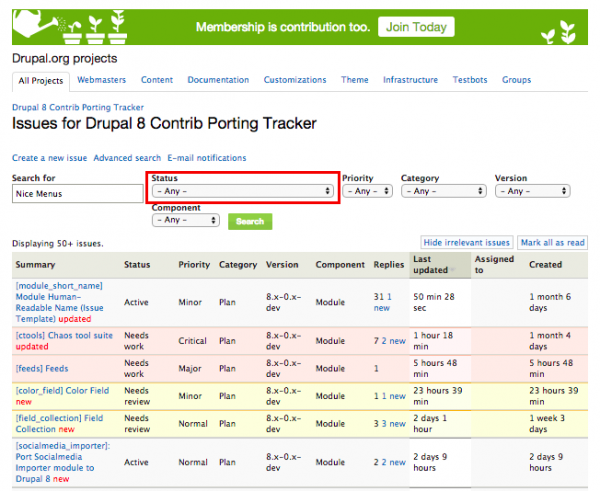
Task: Select the All Projects tab
Action: coord(41,81)
